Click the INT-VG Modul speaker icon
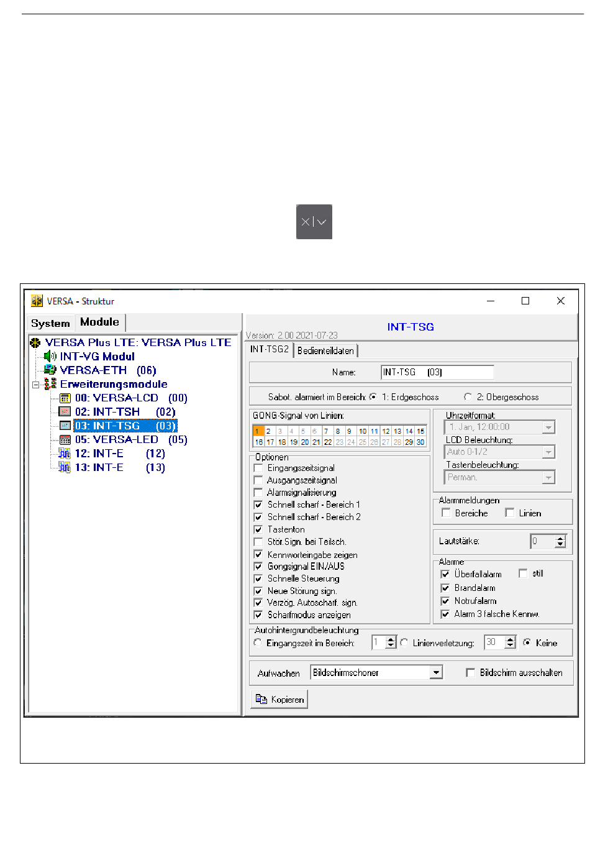The height and width of the screenshot is (868, 590). click(x=50, y=357)
